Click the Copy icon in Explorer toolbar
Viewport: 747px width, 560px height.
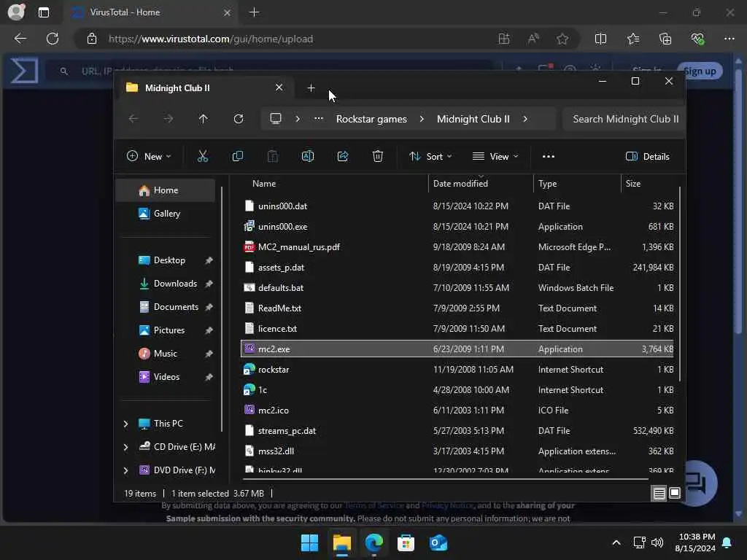pos(237,156)
